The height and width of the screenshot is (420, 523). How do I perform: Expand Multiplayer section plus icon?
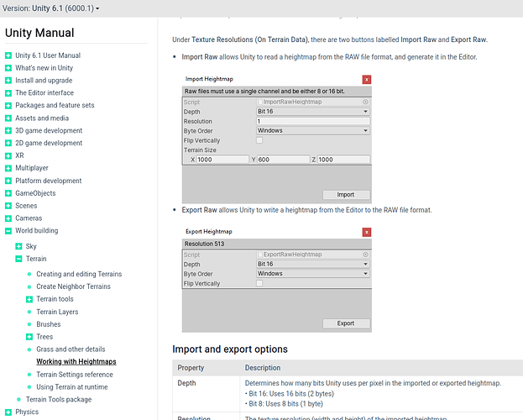(8, 168)
